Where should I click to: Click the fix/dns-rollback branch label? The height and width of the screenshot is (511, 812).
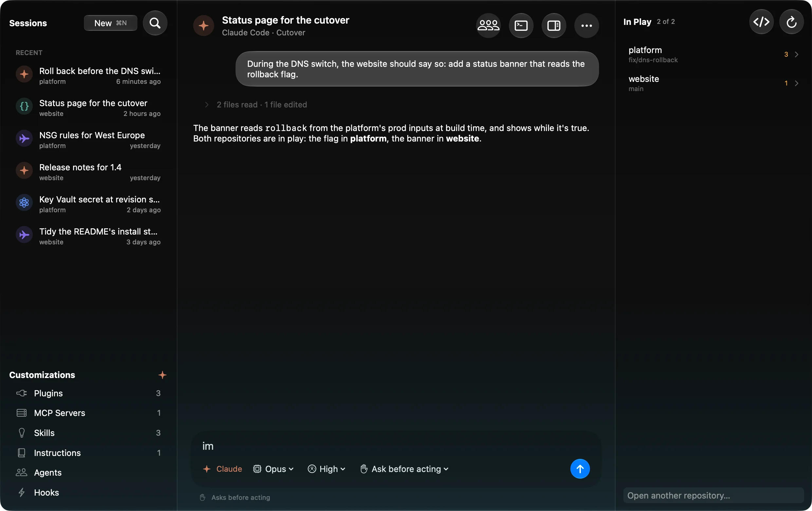click(x=653, y=60)
